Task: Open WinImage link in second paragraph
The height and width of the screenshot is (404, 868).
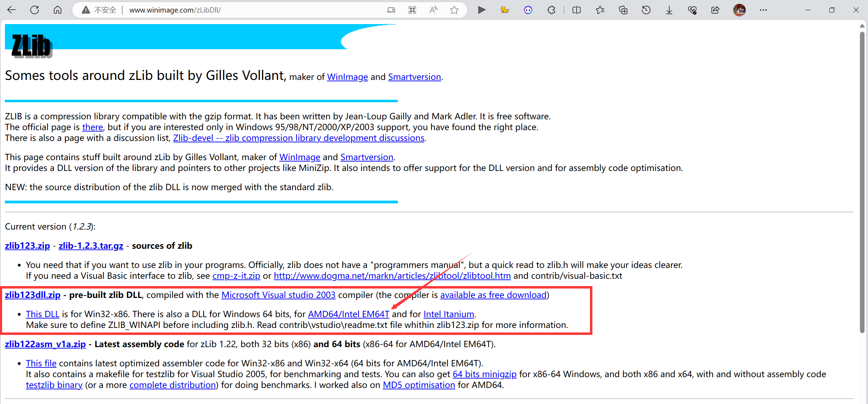Action: point(300,157)
